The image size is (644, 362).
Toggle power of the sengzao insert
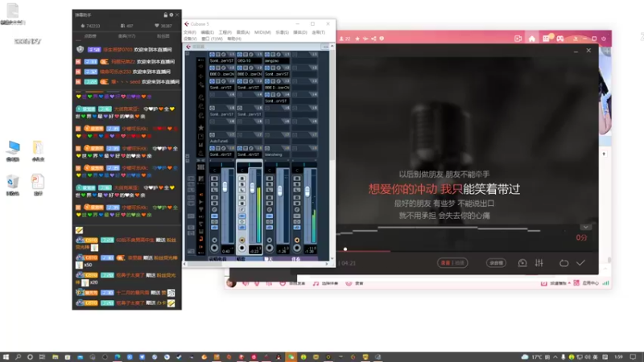coord(267,55)
